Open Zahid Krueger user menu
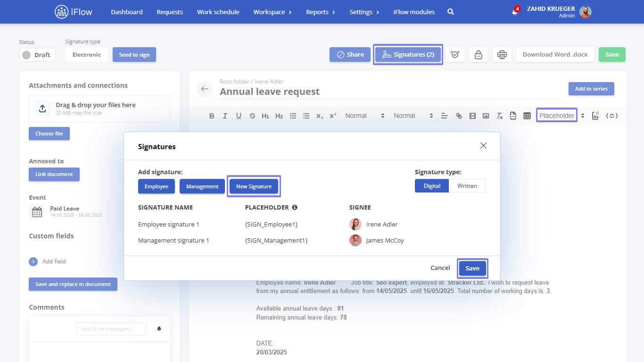644x362 pixels. 559,12
